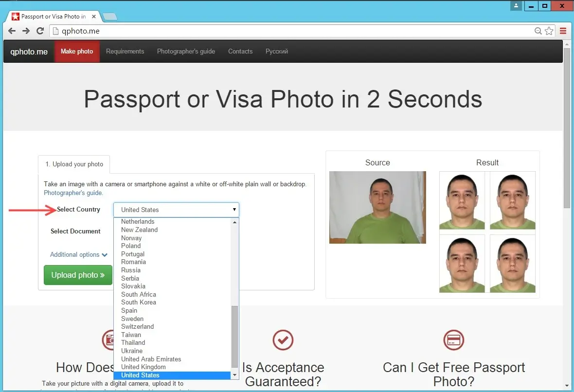Viewport: 574px width, 392px height.
Task: Choose South Africa from the country list
Action: click(172, 294)
